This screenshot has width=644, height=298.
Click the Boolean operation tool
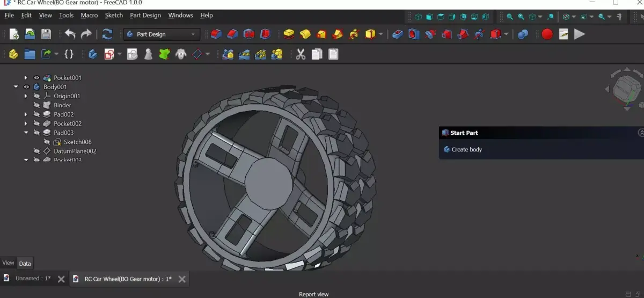pyautogui.click(x=523, y=34)
